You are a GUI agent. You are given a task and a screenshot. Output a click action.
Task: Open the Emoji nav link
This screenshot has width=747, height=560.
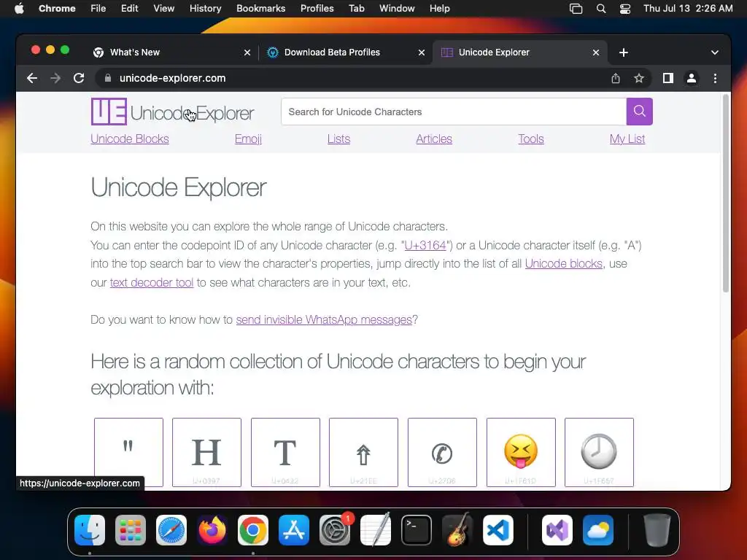pyautogui.click(x=248, y=139)
